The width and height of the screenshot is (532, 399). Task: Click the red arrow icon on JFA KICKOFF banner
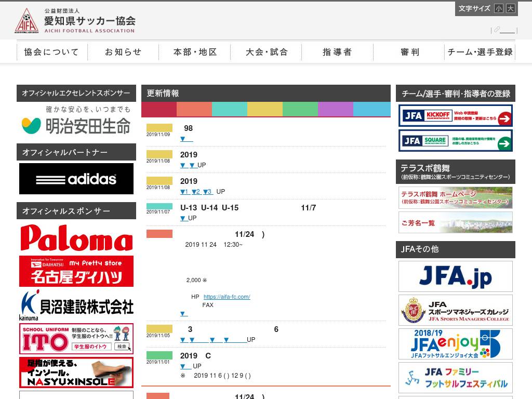(504, 118)
